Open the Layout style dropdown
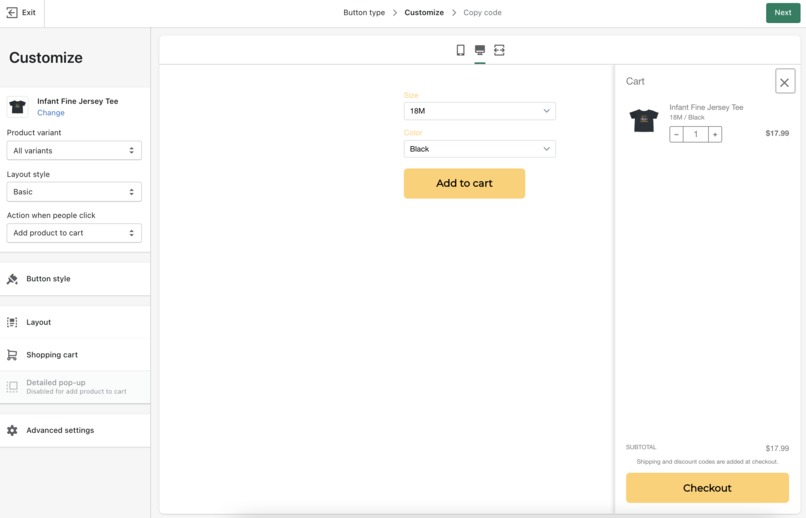Image resolution: width=806 pixels, height=518 pixels. (x=74, y=192)
